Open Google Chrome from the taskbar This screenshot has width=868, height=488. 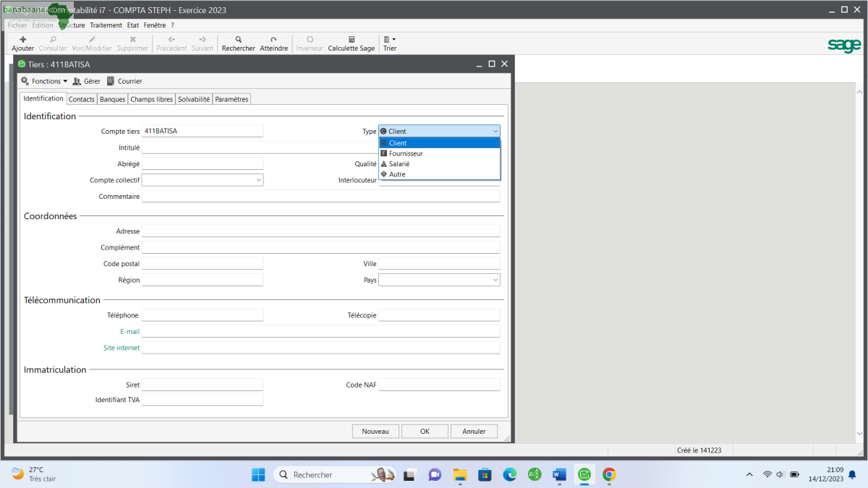pos(609,474)
